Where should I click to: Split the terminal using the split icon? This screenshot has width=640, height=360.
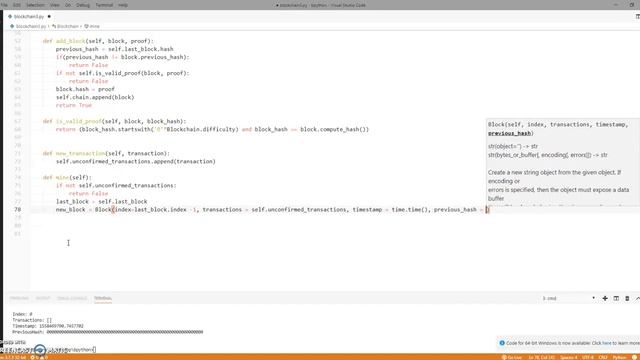click(x=616, y=298)
